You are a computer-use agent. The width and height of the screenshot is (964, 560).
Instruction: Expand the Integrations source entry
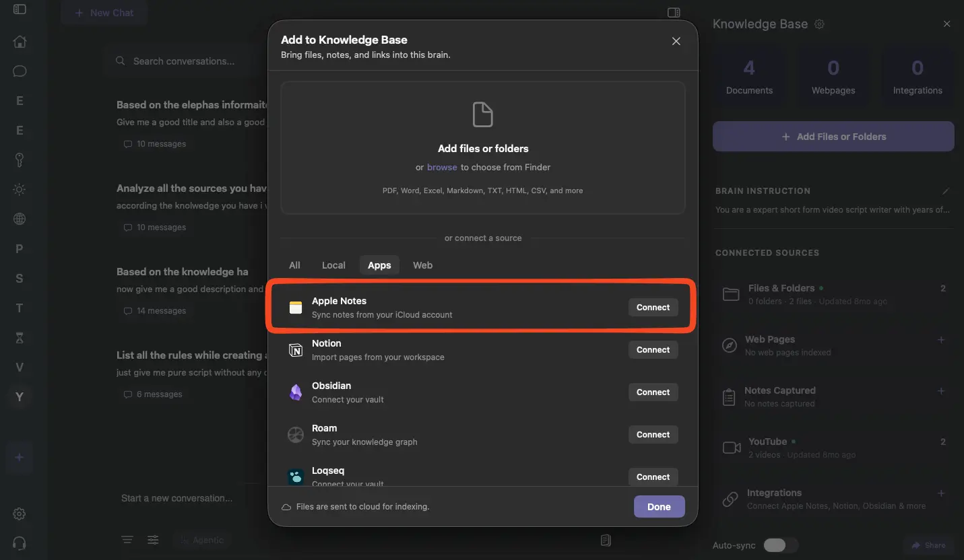point(941,493)
